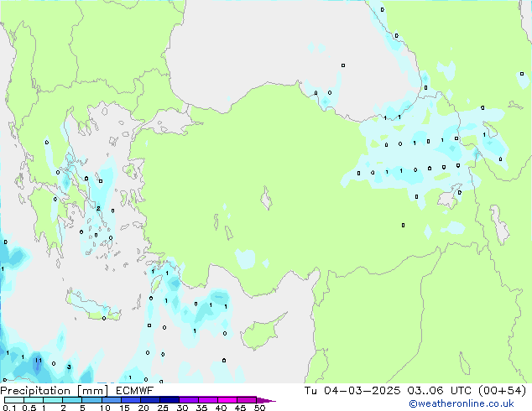
Task: Click the 30–35 mm purple legend box
Action: (188, 400)
